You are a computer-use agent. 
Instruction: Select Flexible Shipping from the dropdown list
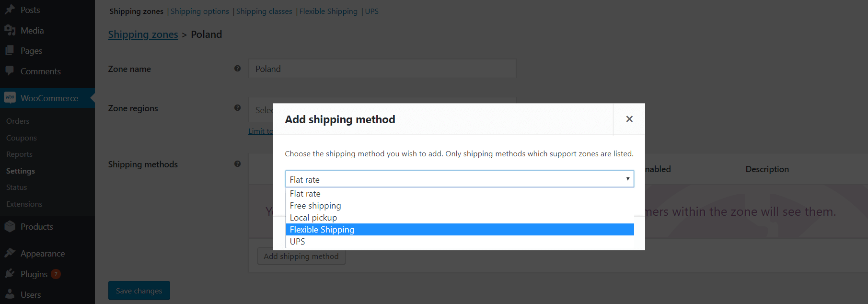click(460, 230)
